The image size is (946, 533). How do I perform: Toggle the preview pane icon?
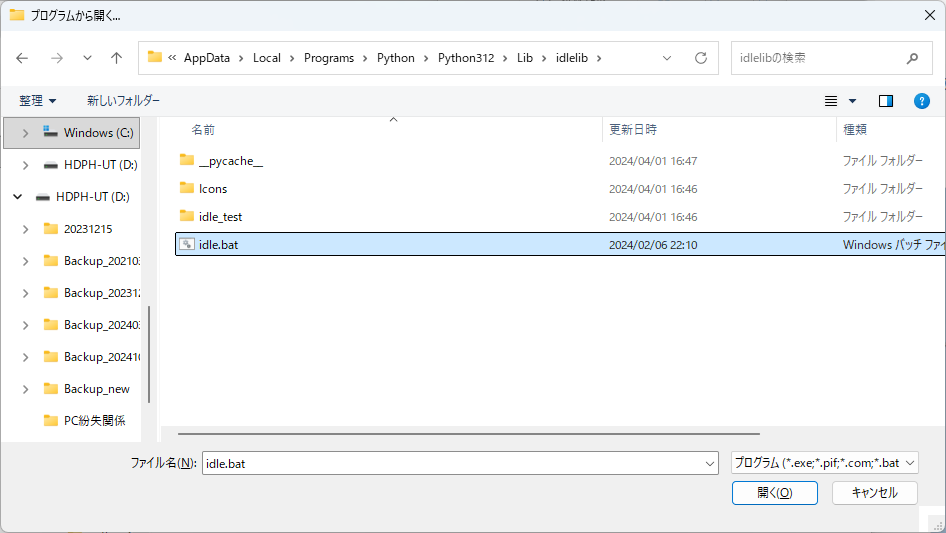point(885,101)
